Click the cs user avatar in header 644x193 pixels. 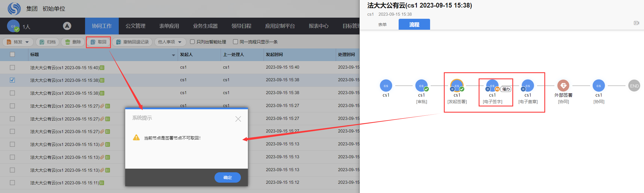click(13, 26)
